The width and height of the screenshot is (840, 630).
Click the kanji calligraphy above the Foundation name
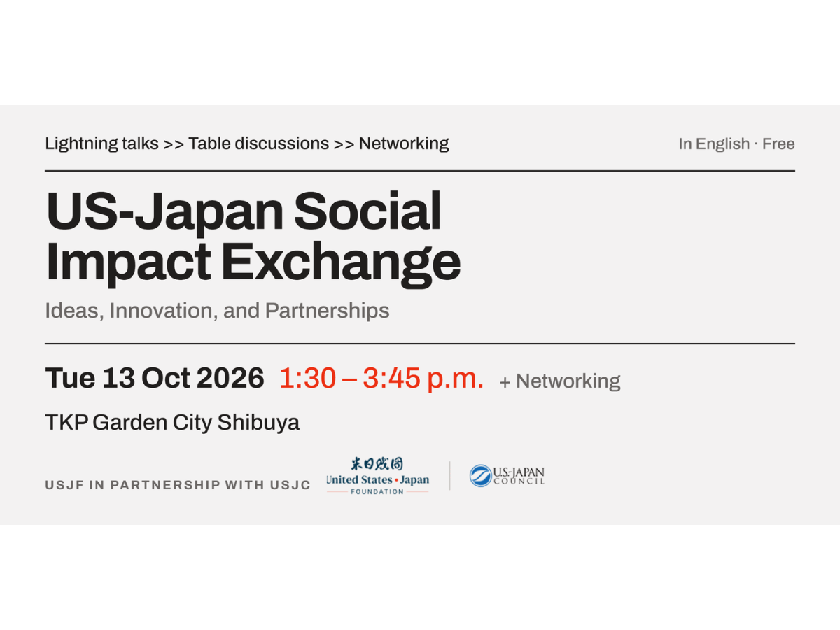[377, 464]
